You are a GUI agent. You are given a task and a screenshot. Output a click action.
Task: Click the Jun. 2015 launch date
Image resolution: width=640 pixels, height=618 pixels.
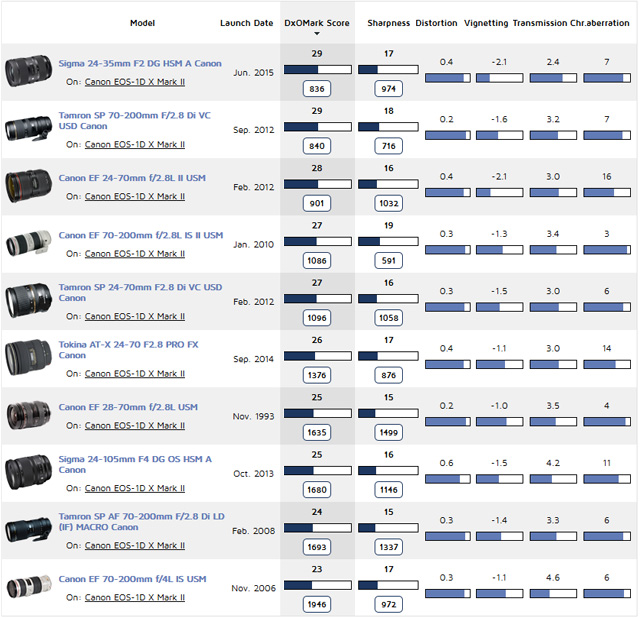click(x=253, y=73)
